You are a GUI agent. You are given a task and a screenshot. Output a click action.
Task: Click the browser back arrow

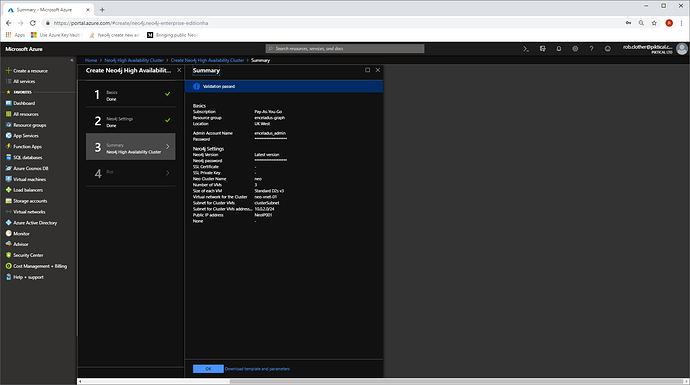pos(8,23)
